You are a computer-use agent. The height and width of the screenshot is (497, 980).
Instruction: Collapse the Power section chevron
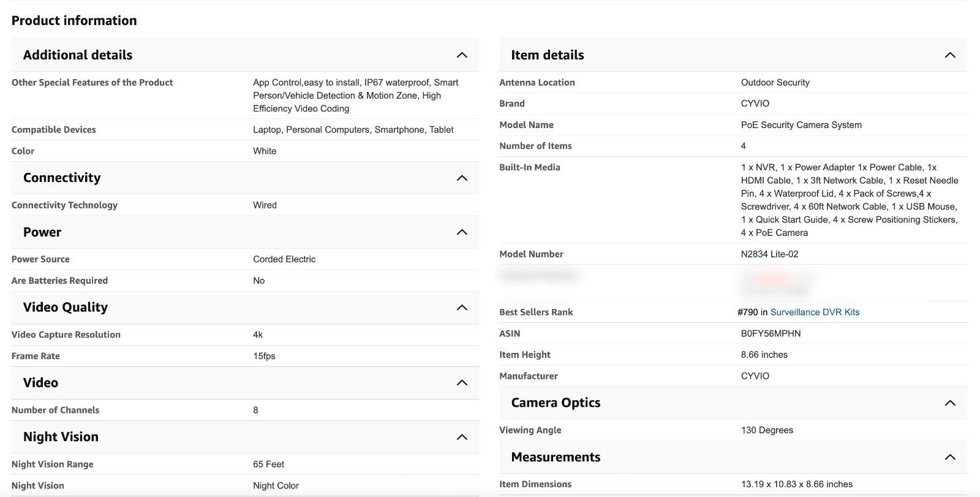point(462,232)
